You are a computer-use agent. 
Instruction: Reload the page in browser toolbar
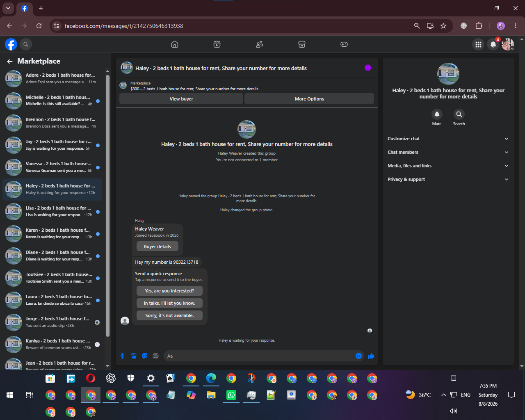pyautogui.click(x=39, y=26)
